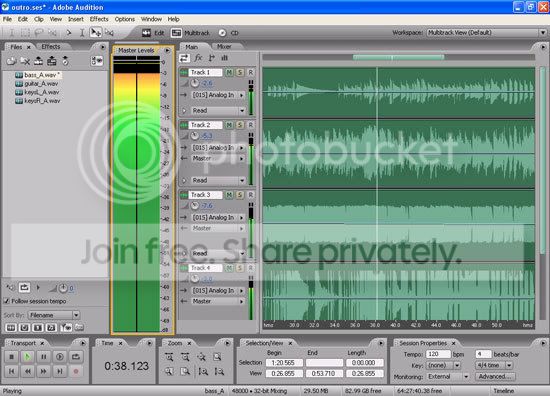The height and width of the screenshot is (396, 550).
Task: Open the Effects menu
Action: (99, 19)
